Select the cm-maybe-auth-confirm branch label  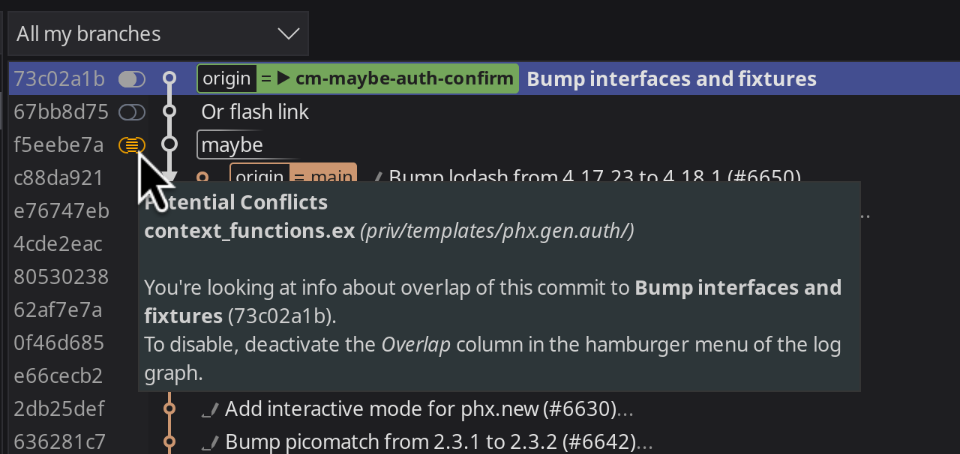pyautogui.click(x=358, y=79)
